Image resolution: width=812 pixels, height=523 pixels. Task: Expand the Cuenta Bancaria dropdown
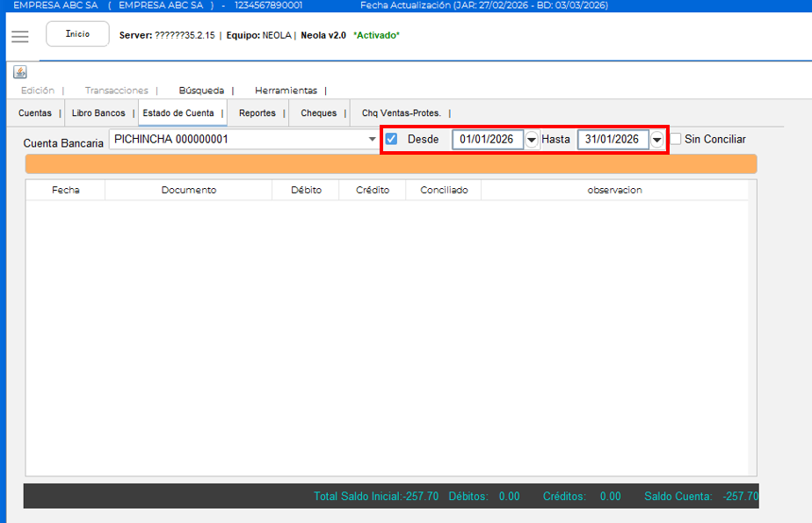(373, 139)
